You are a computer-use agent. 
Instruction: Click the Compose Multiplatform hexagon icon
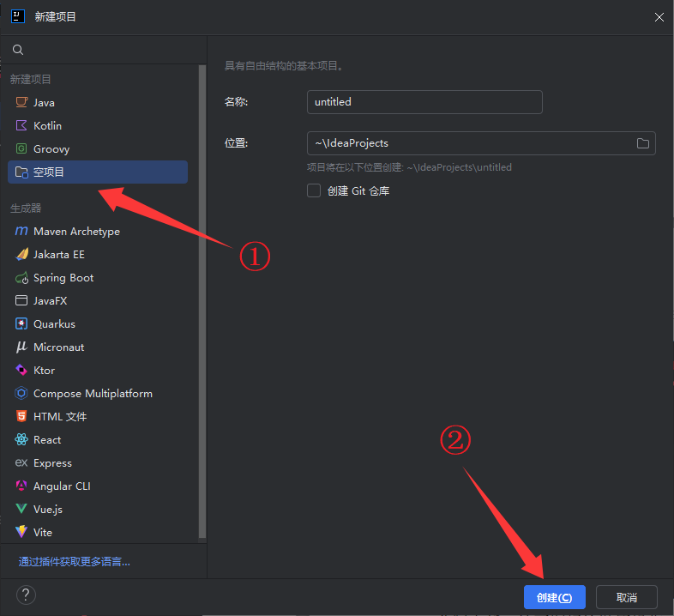click(21, 393)
